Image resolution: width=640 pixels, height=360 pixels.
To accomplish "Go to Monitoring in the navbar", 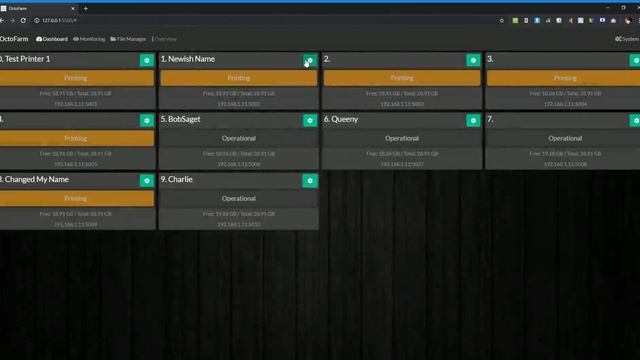I will (89, 39).
